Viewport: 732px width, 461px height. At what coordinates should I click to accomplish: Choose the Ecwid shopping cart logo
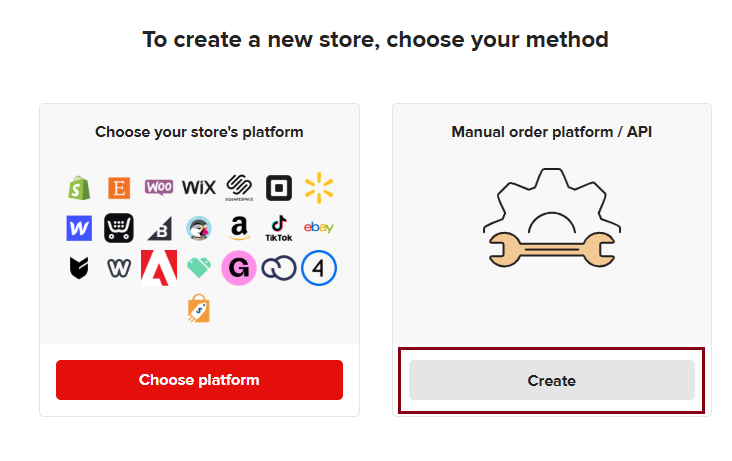coord(119,228)
